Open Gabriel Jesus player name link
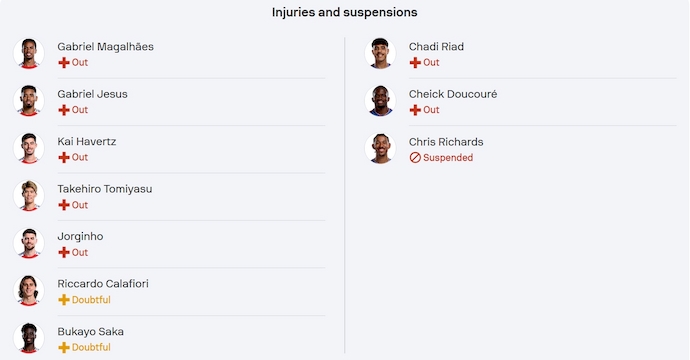This screenshot has width=690, height=360. (x=92, y=94)
